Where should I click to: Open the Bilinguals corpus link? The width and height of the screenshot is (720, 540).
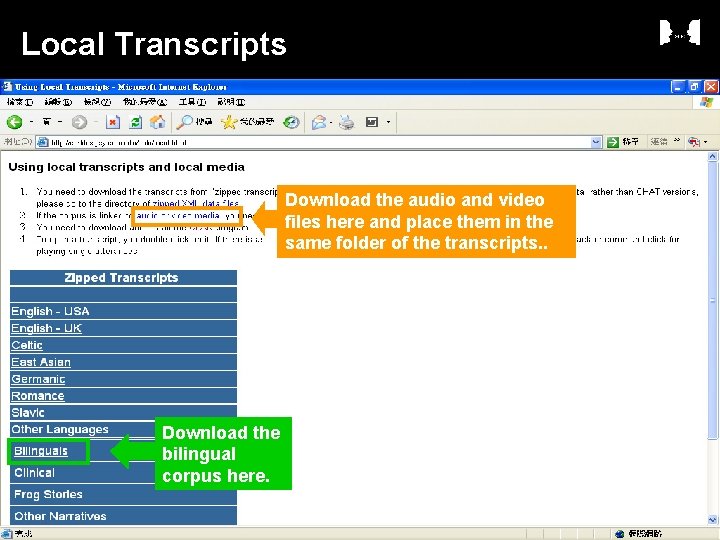tap(41, 451)
